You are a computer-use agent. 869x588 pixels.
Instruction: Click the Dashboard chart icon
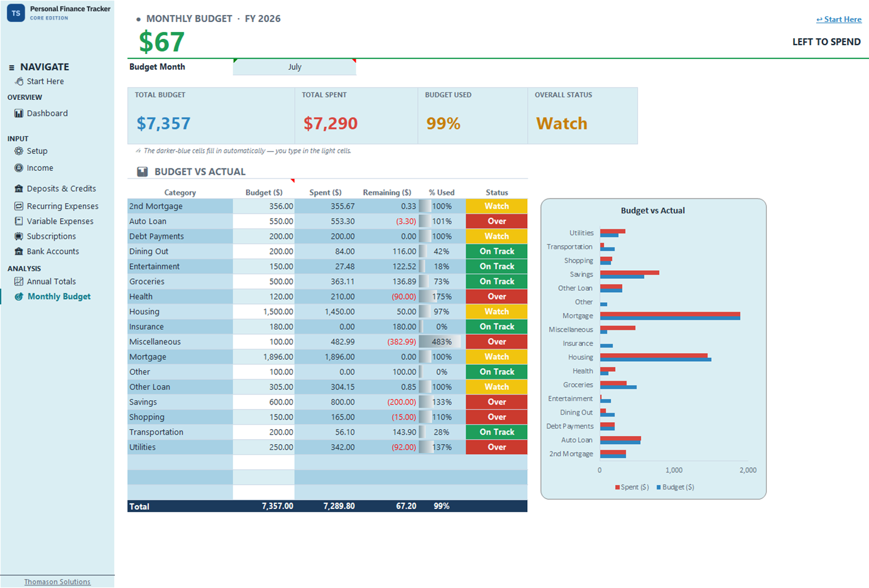(x=19, y=113)
